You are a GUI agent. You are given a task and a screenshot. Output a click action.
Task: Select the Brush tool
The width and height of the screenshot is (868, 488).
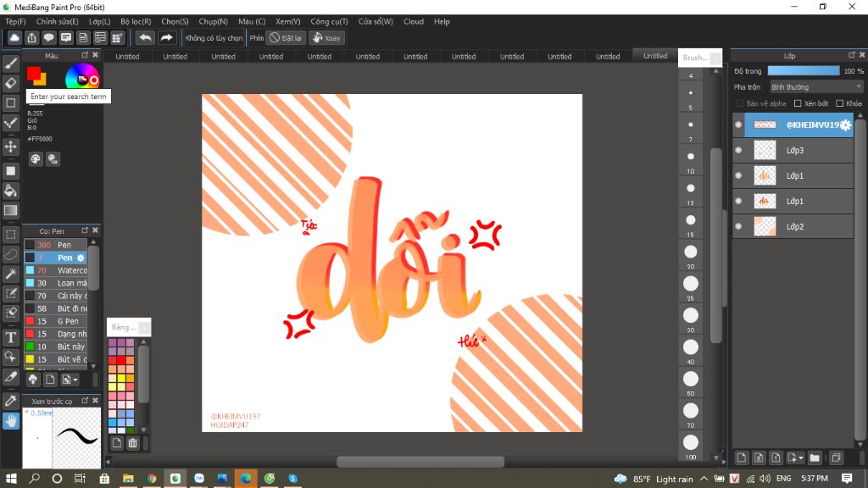[10, 64]
